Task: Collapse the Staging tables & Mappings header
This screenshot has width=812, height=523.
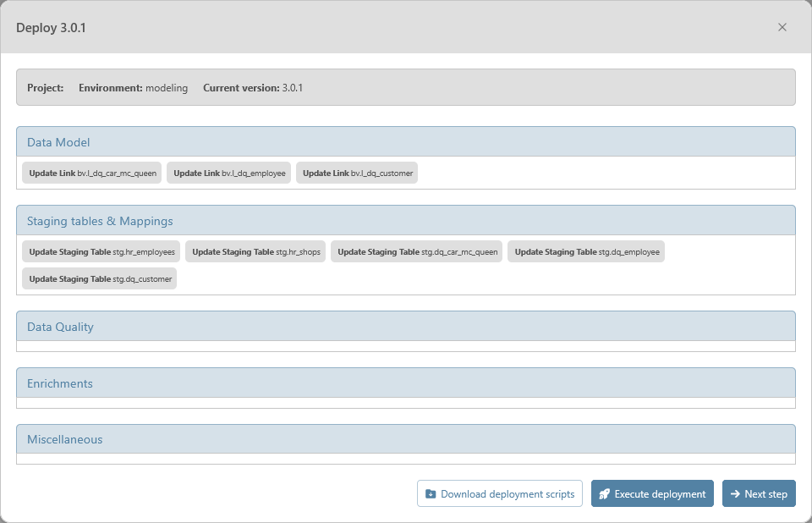Action: [405, 221]
